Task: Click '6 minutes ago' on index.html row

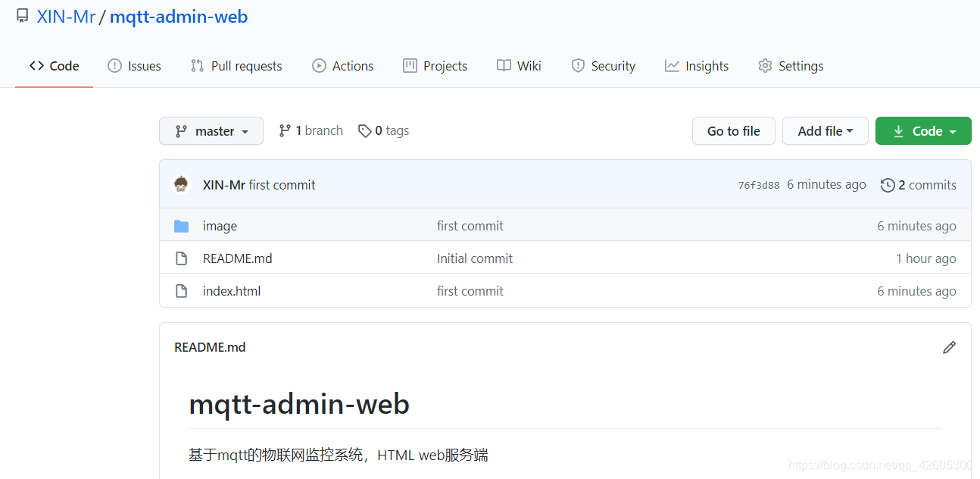Action: 916,291
